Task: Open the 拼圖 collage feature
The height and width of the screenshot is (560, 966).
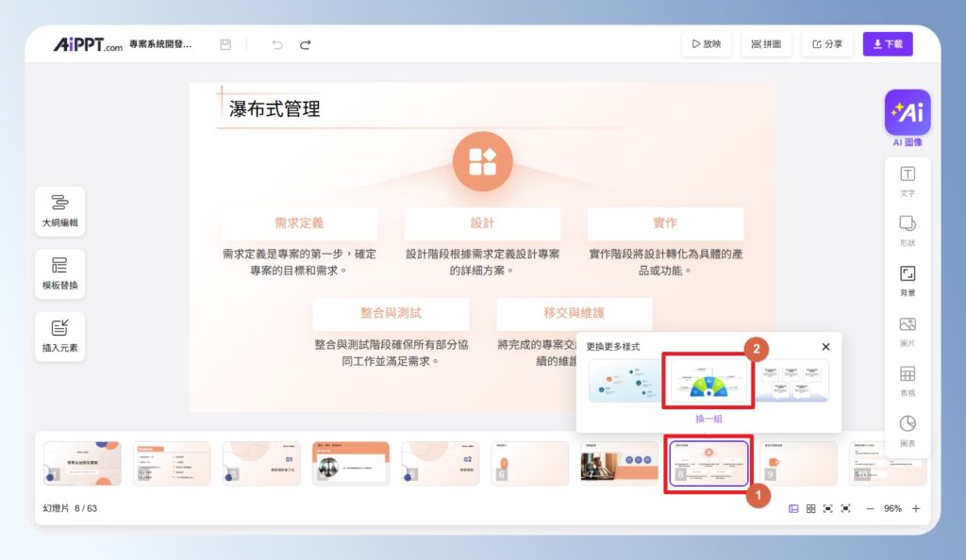Action: (x=767, y=43)
